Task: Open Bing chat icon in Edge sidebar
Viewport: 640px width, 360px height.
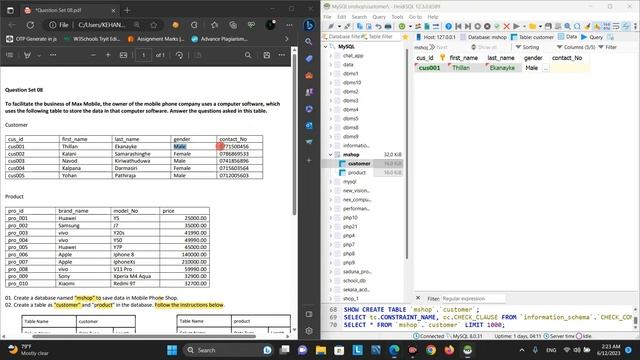Action: point(309,25)
